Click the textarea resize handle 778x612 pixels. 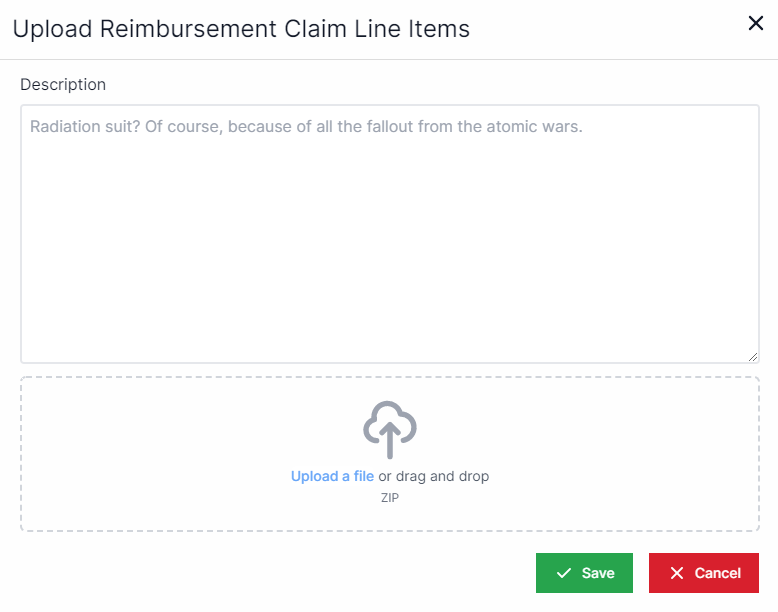(x=752, y=356)
